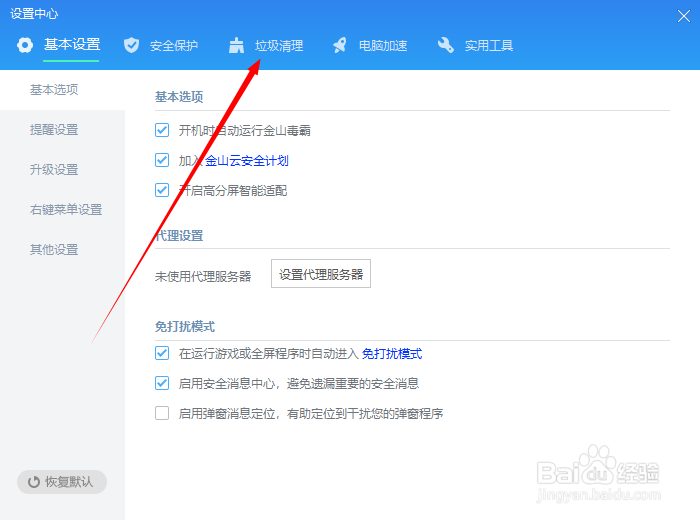Open the blue 免打扰模式 link
This screenshot has height=520, width=700.
click(x=392, y=354)
